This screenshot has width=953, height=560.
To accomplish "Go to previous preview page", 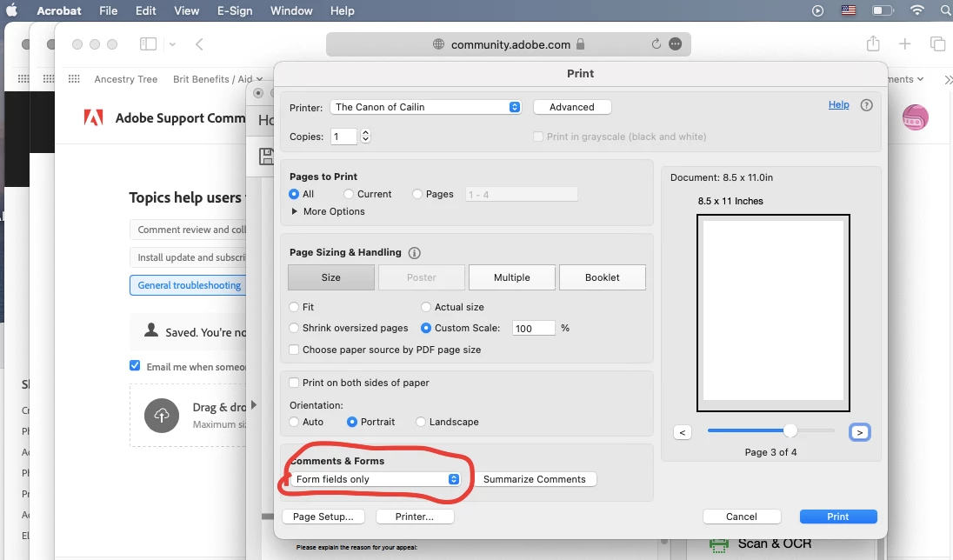I will coord(683,432).
